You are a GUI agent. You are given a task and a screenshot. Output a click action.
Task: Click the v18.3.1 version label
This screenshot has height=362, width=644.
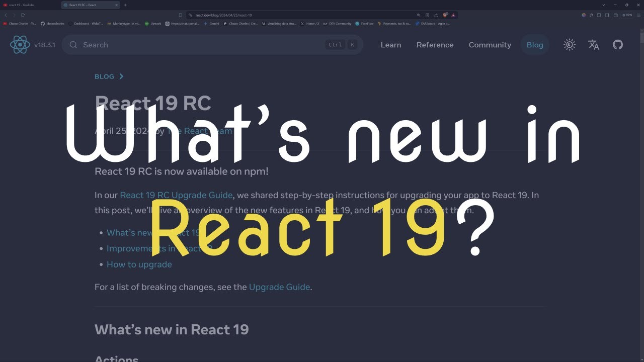click(x=45, y=45)
